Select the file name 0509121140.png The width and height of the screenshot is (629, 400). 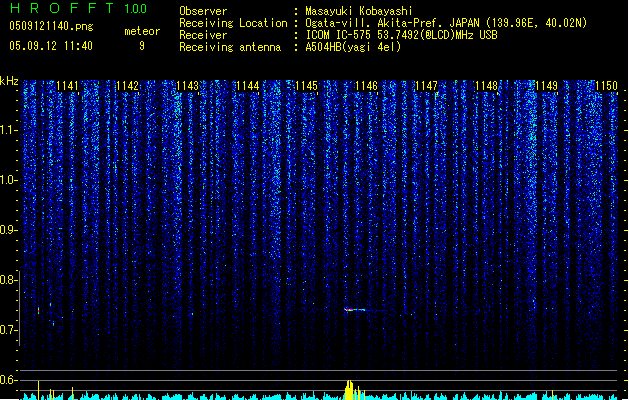[51, 26]
